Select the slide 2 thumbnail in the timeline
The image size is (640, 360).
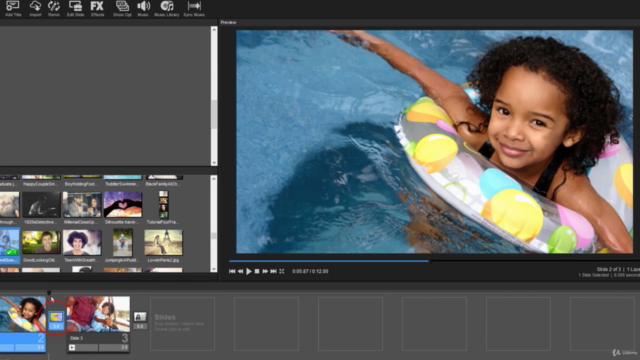[23, 313]
